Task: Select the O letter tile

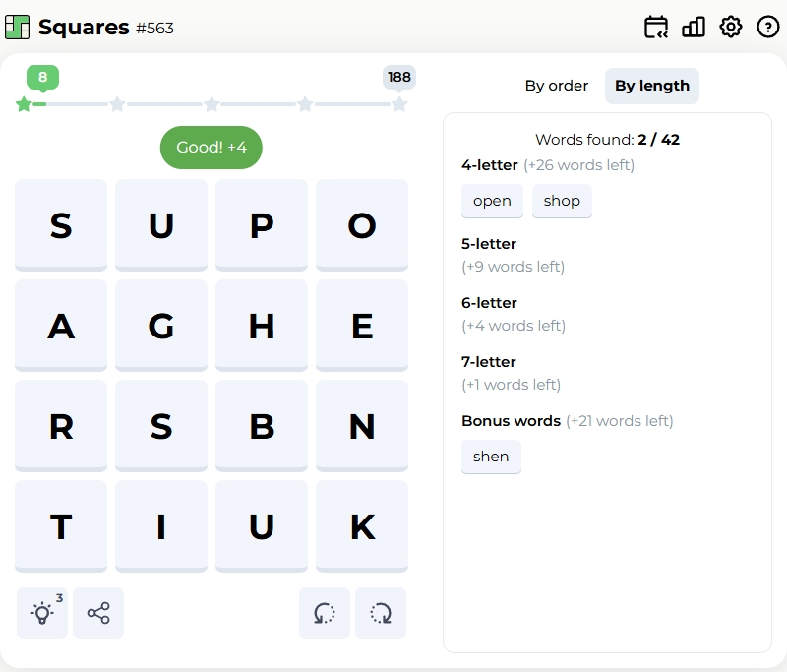Action: [362, 225]
